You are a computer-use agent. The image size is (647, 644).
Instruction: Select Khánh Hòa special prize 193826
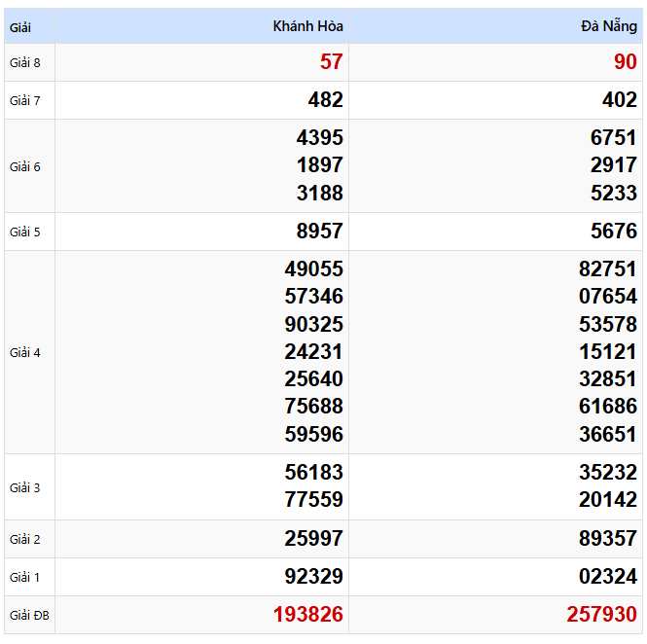coord(308,614)
